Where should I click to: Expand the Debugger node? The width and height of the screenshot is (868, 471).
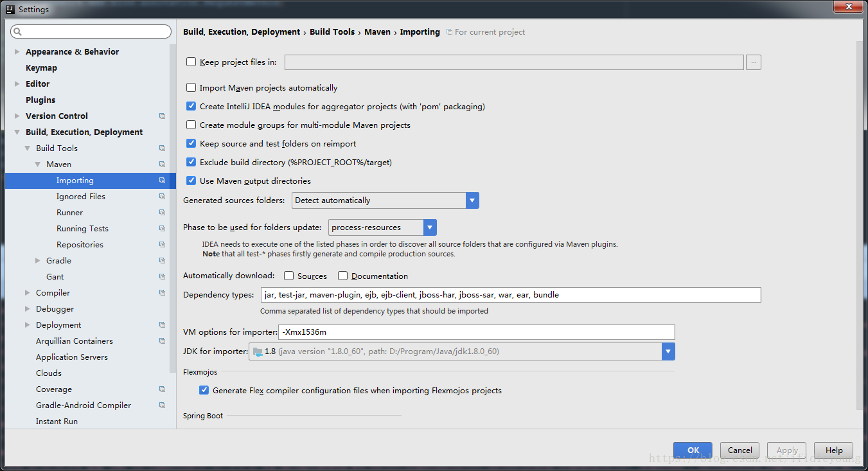[28, 309]
